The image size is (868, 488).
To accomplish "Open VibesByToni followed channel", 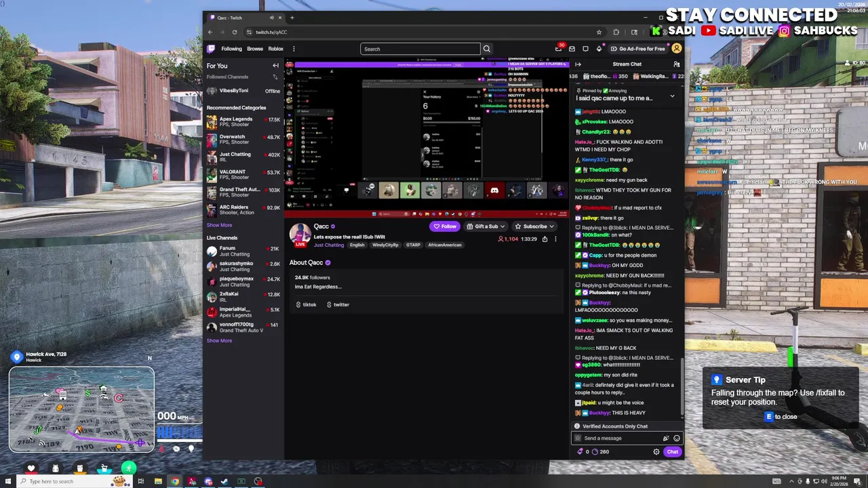I will [x=243, y=91].
